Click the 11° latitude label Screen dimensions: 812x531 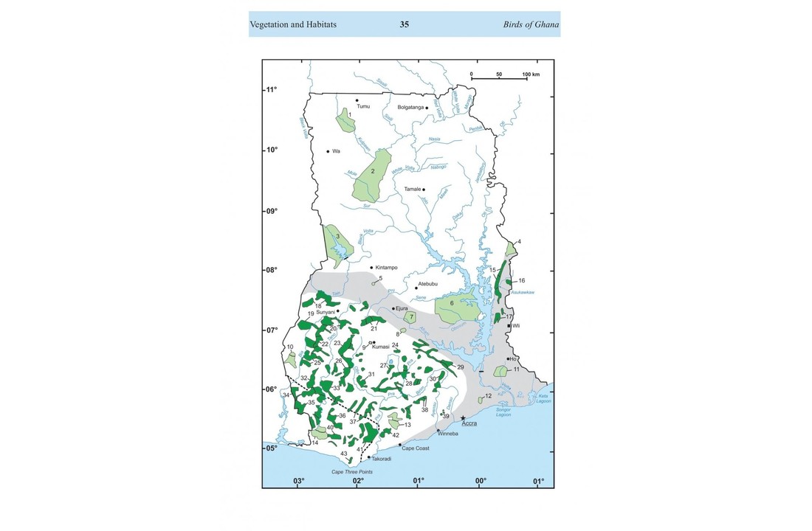point(272,89)
